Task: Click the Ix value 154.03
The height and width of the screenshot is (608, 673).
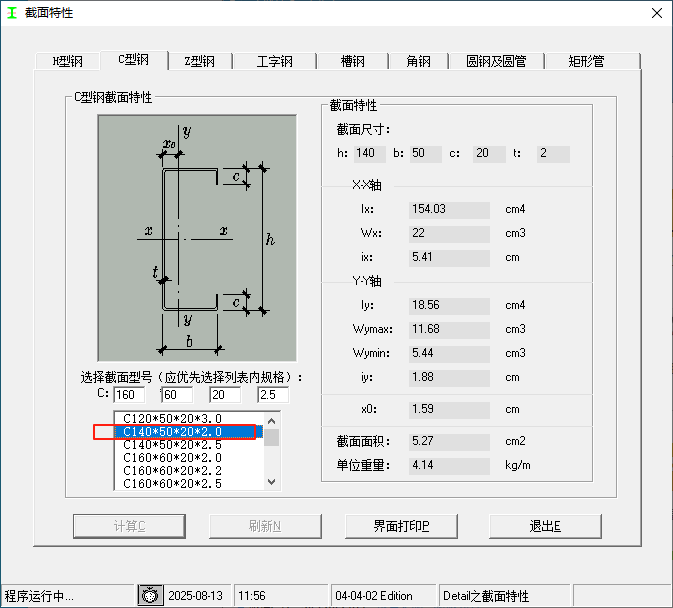Action: pyautogui.click(x=449, y=210)
